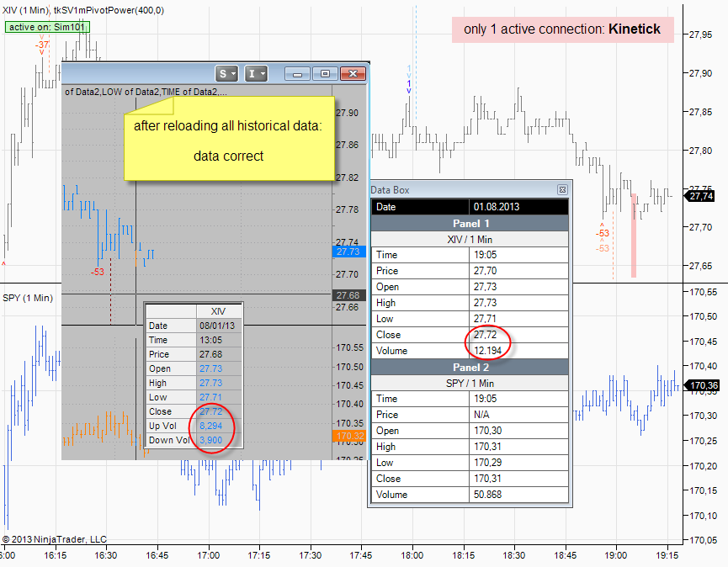Select Up Vol value 8,294
The image size is (728, 567).
point(219,426)
